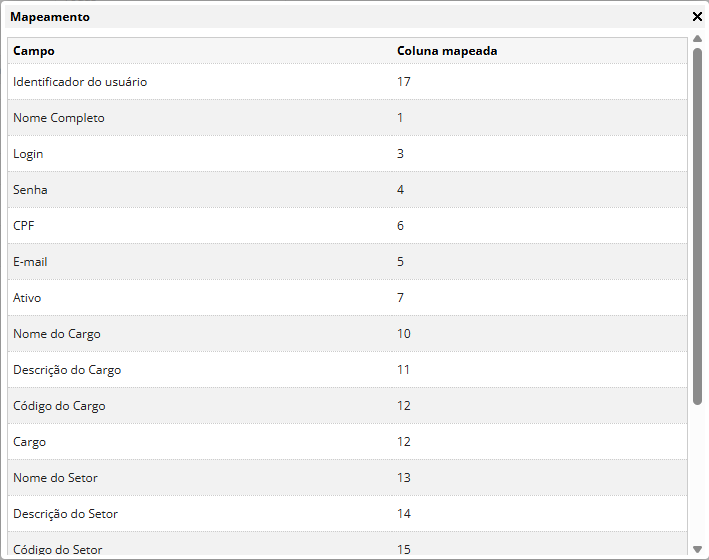Select the Senha field row
This screenshot has width=709, height=560.
pyautogui.click(x=30, y=190)
